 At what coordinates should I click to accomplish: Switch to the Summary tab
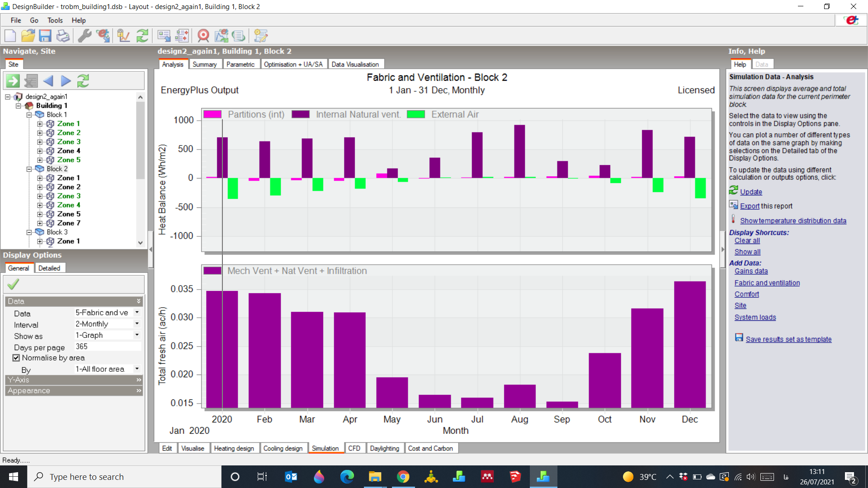[x=204, y=64]
